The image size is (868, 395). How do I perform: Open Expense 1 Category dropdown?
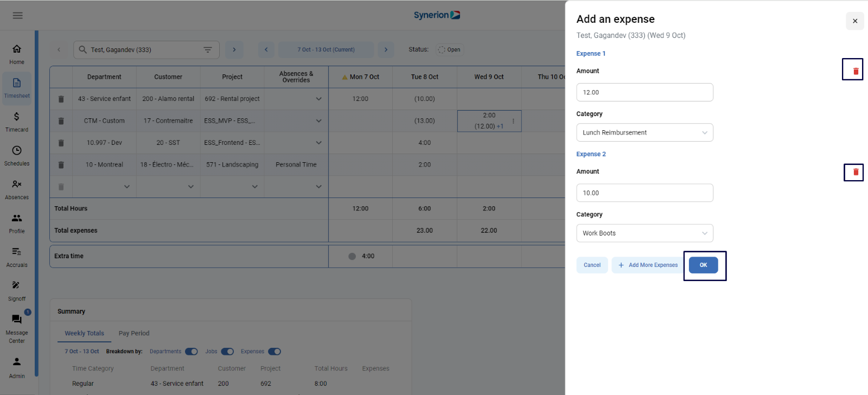click(x=644, y=132)
